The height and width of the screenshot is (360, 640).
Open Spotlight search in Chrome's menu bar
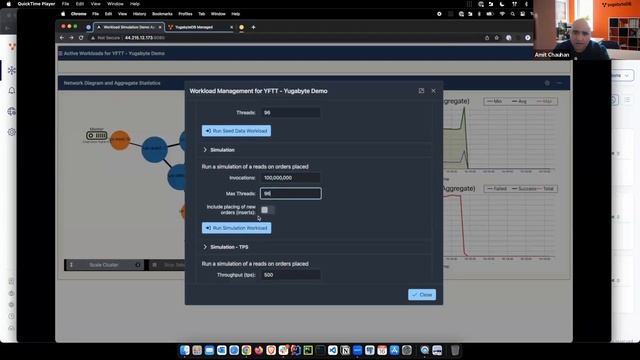tap(512, 14)
